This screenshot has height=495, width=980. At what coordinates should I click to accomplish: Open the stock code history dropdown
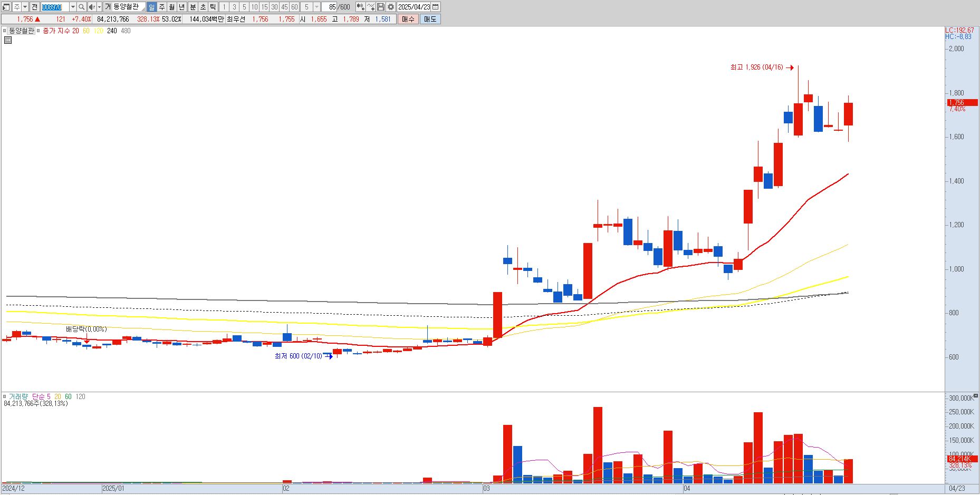click(x=73, y=7)
